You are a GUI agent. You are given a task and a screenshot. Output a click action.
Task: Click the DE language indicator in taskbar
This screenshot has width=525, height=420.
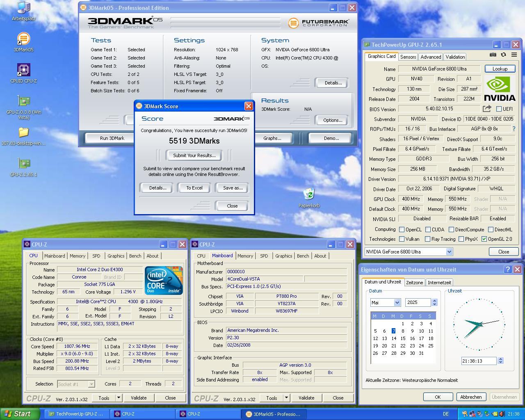tap(446, 414)
